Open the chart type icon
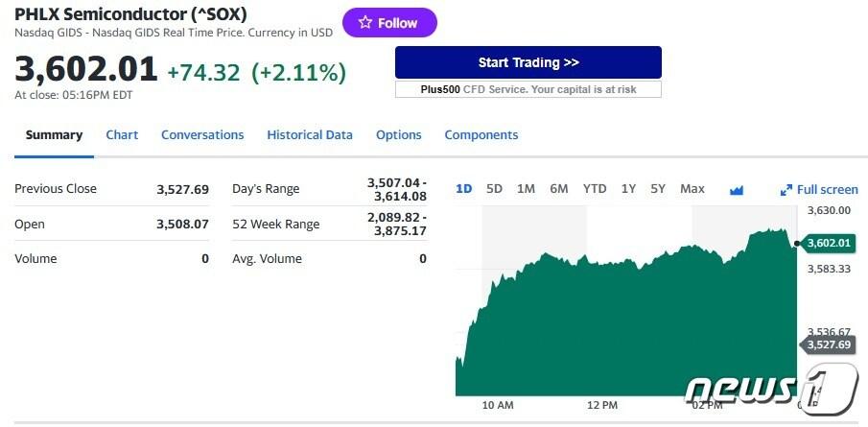Screen dimensions: 868x427 [x=737, y=190]
